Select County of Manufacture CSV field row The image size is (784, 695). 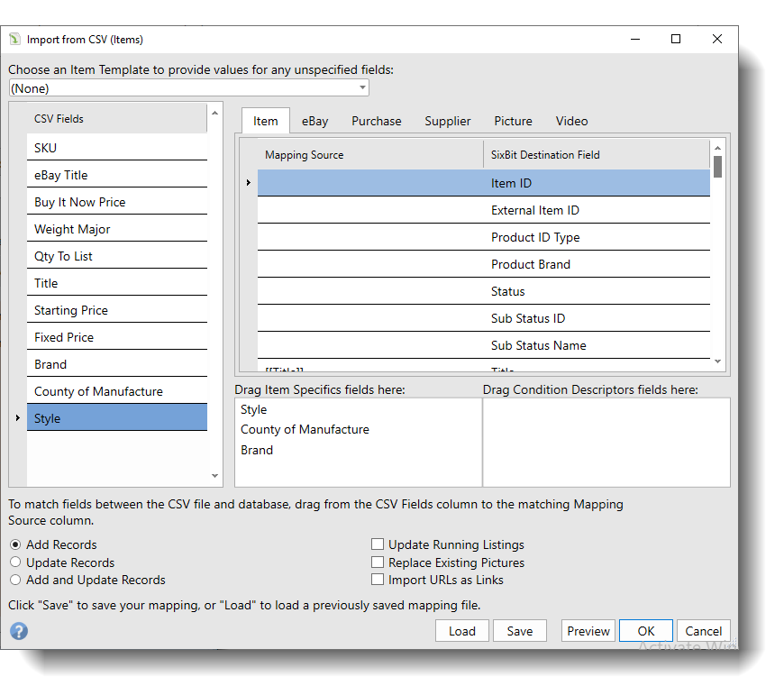coord(117,390)
